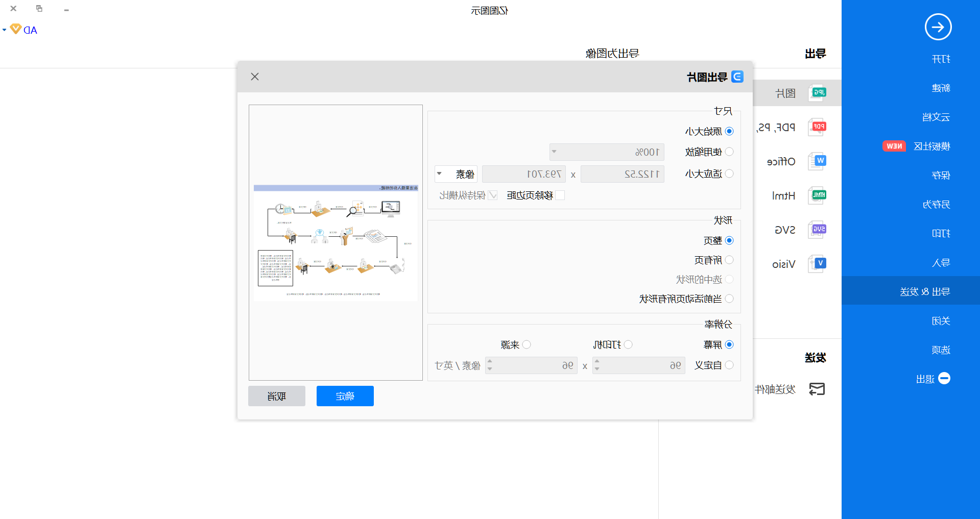The image size is (980, 519).
Task: Click the width field showing 1122.52
Action: pyautogui.click(x=623, y=174)
